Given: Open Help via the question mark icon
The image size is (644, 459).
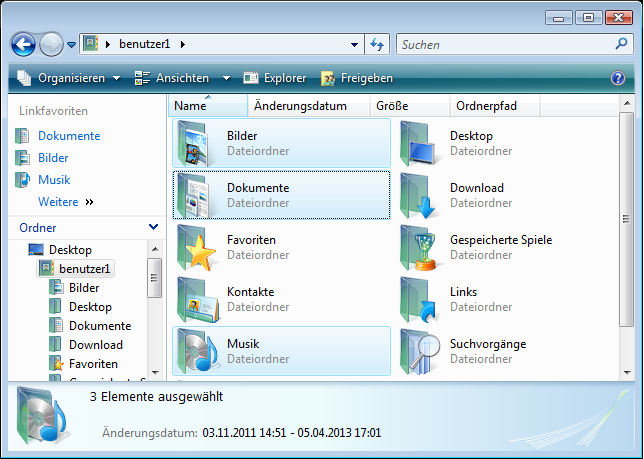Looking at the screenshot, I should pyautogui.click(x=618, y=78).
